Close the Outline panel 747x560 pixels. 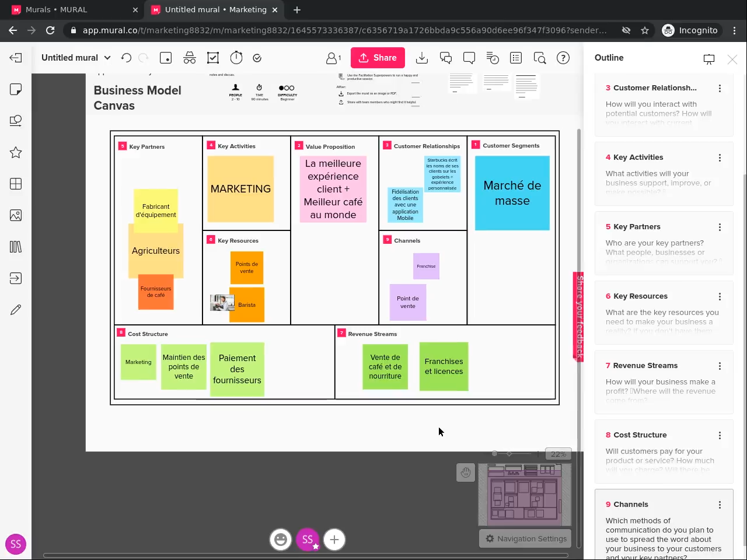click(732, 59)
